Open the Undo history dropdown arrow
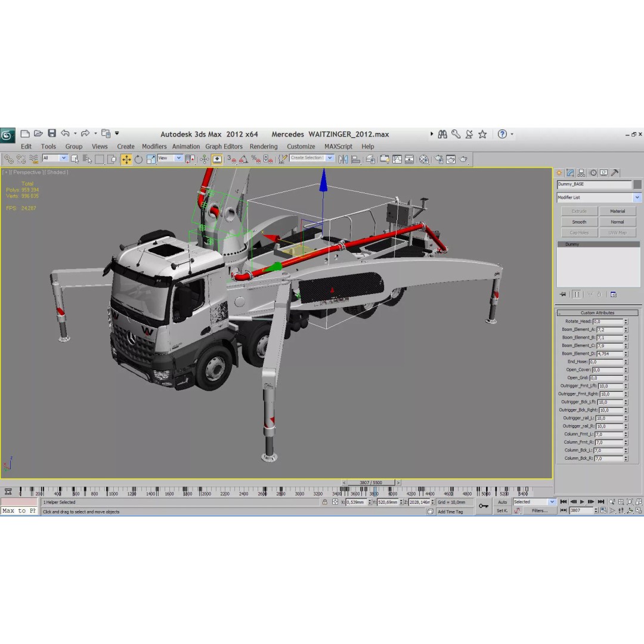Viewport: 644px width, 644px height. click(75, 134)
